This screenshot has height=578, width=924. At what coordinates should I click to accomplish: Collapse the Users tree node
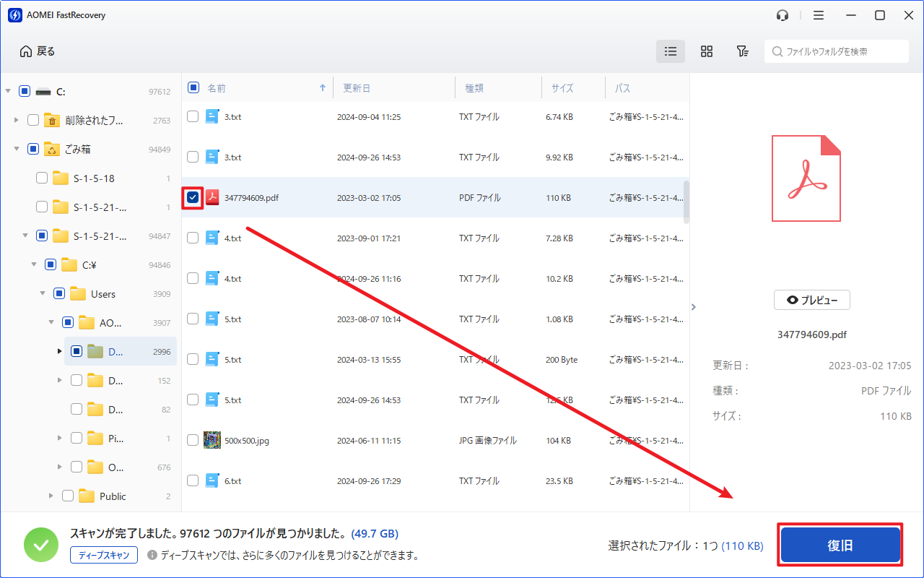click(43, 294)
